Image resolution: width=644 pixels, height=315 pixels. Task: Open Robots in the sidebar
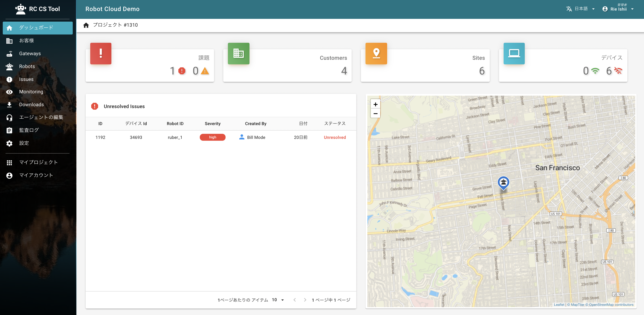point(38,66)
